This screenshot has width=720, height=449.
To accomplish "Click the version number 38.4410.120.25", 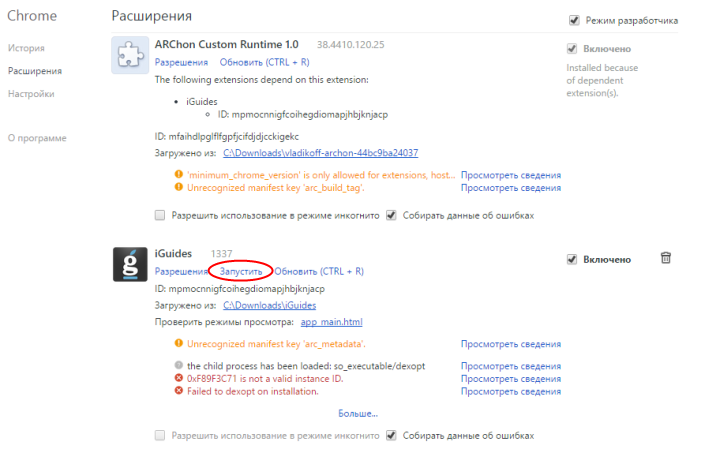I will [x=350, y=45].
